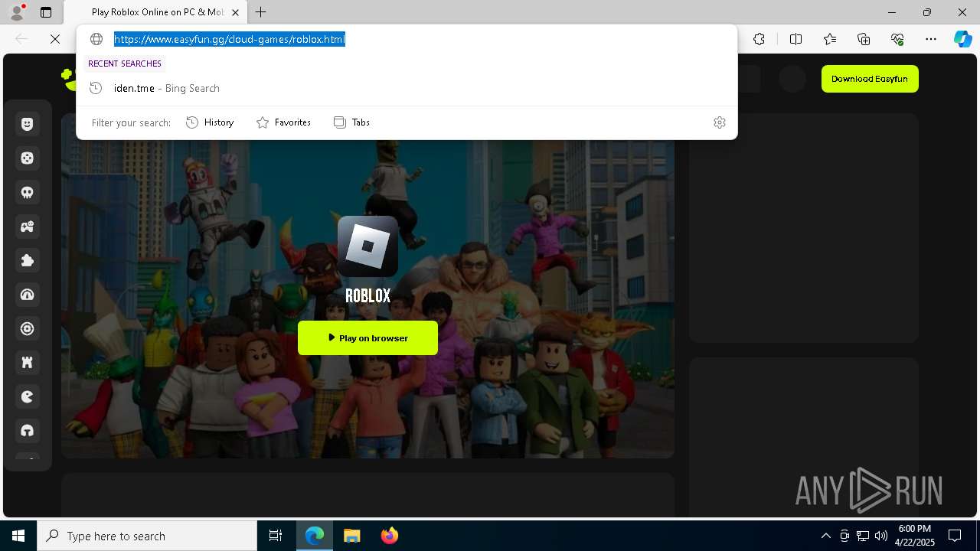Open the Extensions puzzle icon
Screen dimensions: 980x551
click(759, 39)
